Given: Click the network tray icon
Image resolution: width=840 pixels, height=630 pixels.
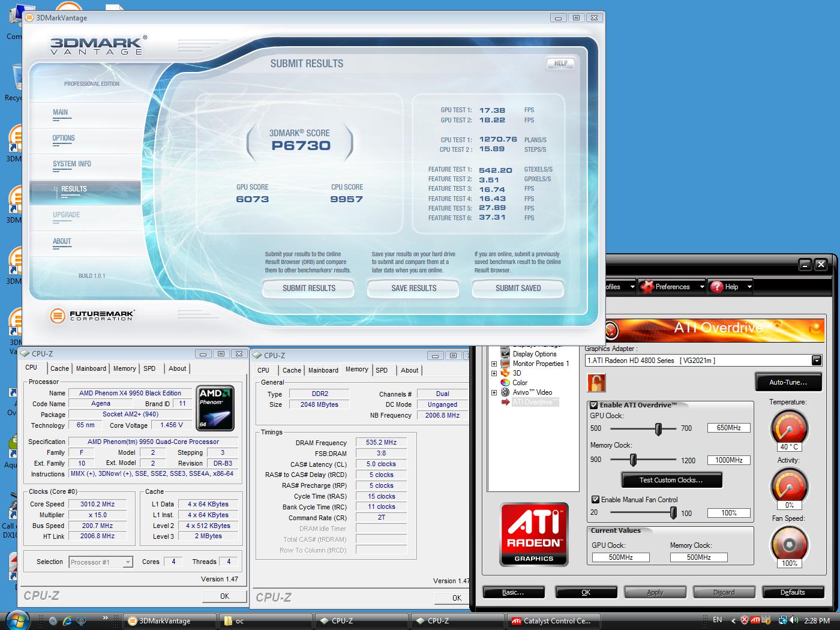Looking at the screenshot, I should click(782, 620).
